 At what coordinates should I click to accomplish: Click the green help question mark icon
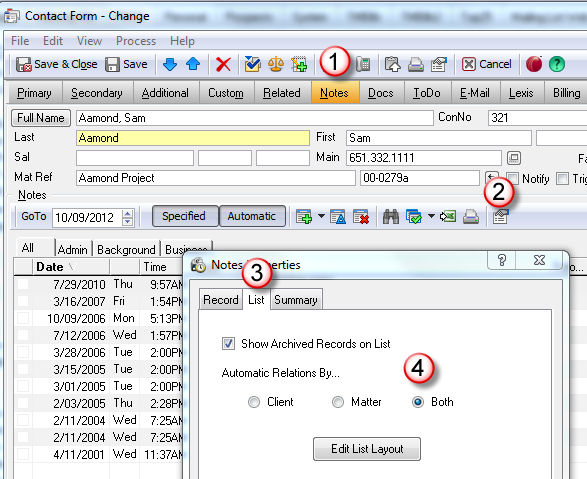click(x=557, y=64)
